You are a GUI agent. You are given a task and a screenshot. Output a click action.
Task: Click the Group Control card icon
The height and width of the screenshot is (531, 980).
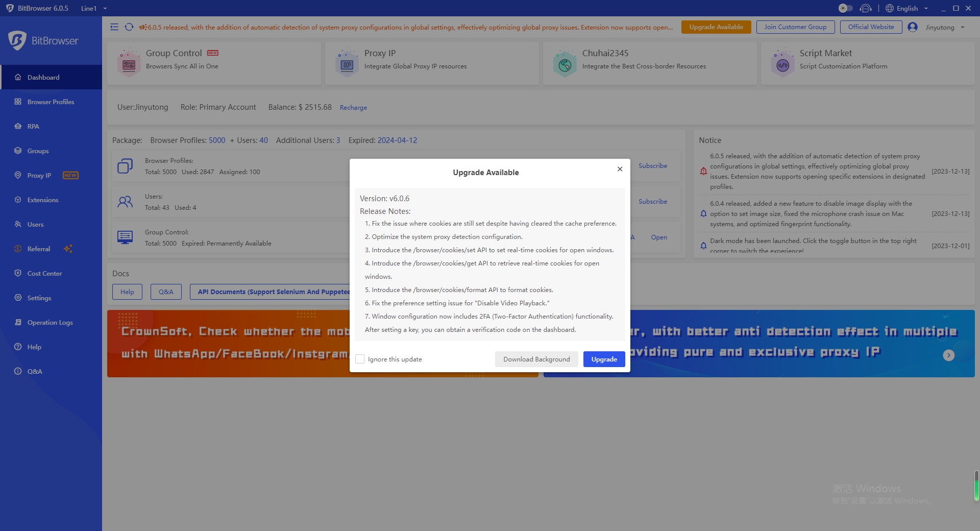(x=129, y=63)
